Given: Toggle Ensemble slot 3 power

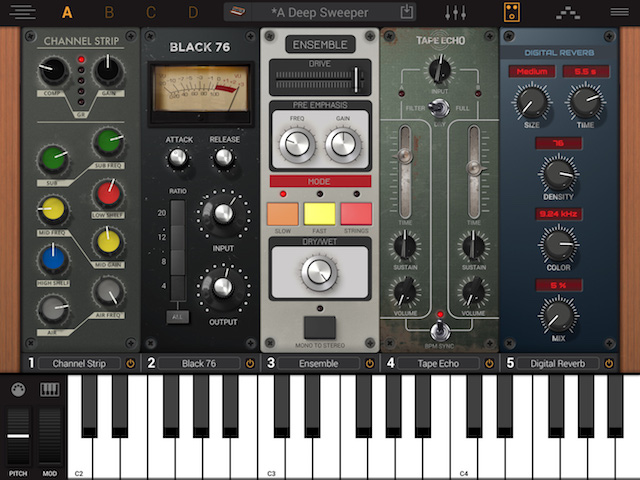Looking at the screenshot, I should pyautogui.click(x=369, y=363).
